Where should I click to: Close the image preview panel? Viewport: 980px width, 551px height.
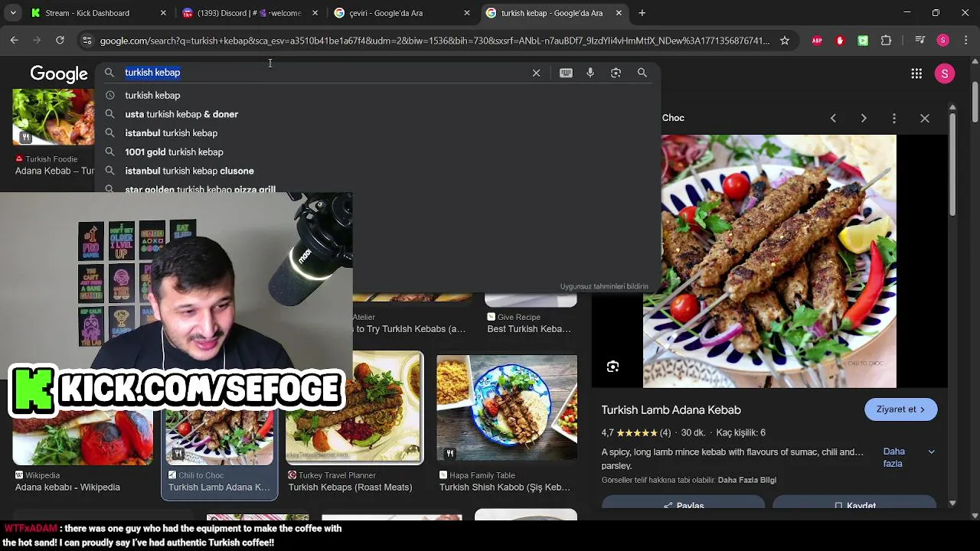tap(925, 118)
